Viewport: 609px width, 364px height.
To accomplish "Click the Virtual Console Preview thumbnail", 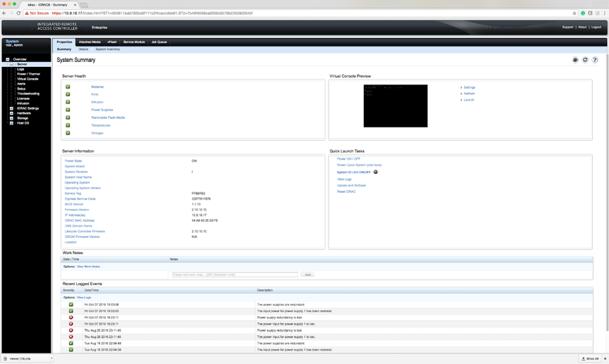I will click(395, 106).
